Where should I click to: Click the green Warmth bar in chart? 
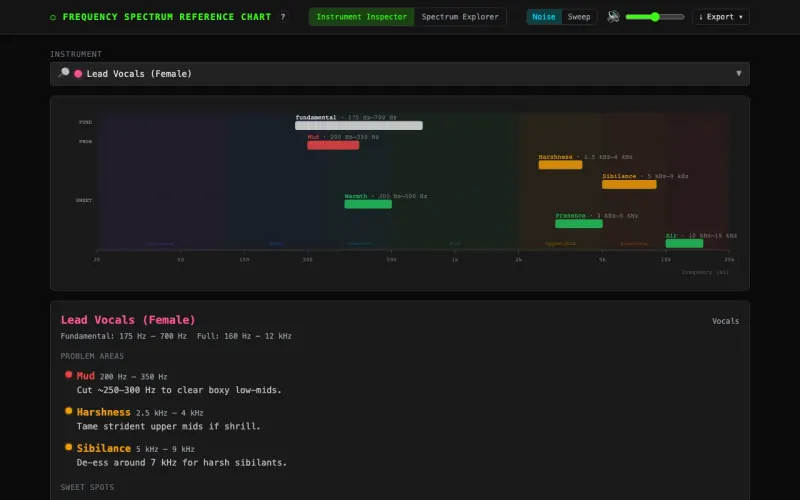(x=368, y=204)
